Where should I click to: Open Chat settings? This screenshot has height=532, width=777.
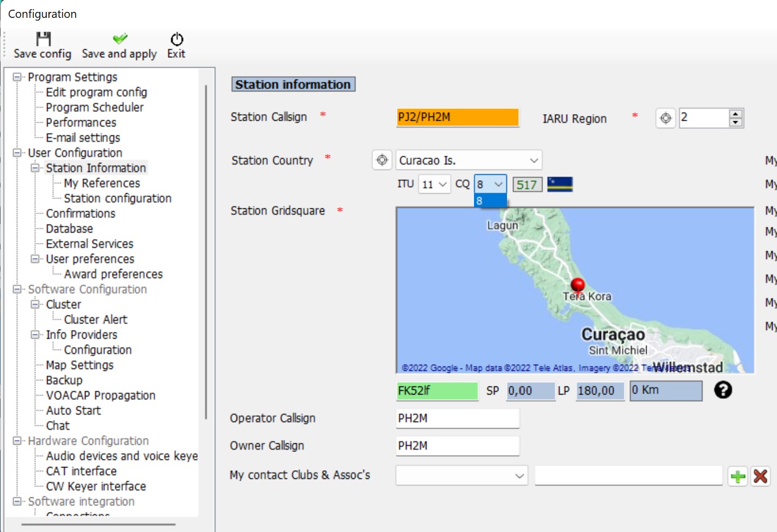tap(58, 425)
